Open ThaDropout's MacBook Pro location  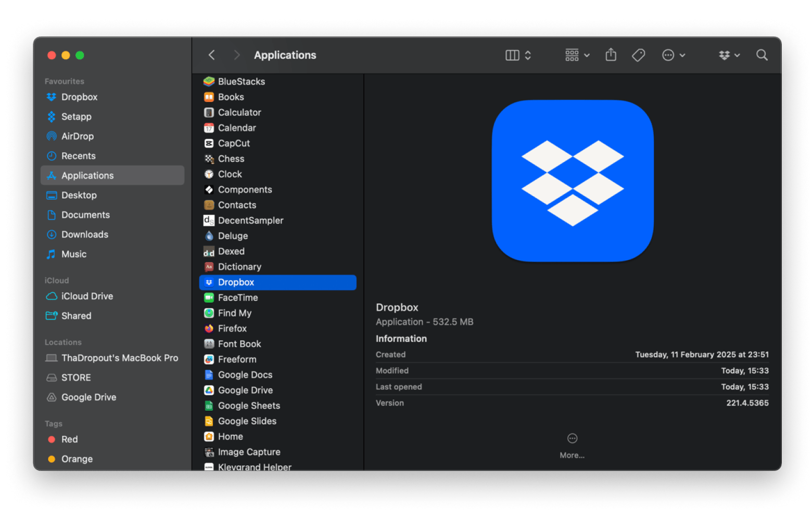click(x=119, y=358)
